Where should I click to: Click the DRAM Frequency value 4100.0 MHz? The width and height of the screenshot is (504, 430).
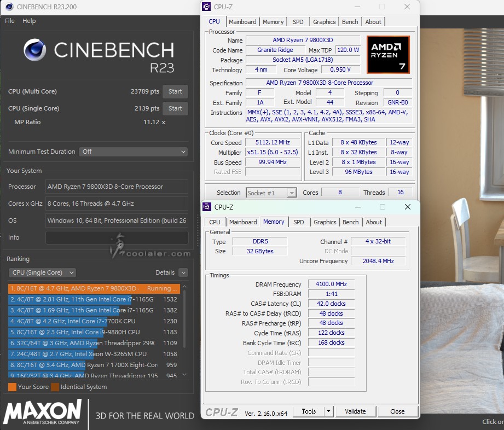[x=331, y=284]
